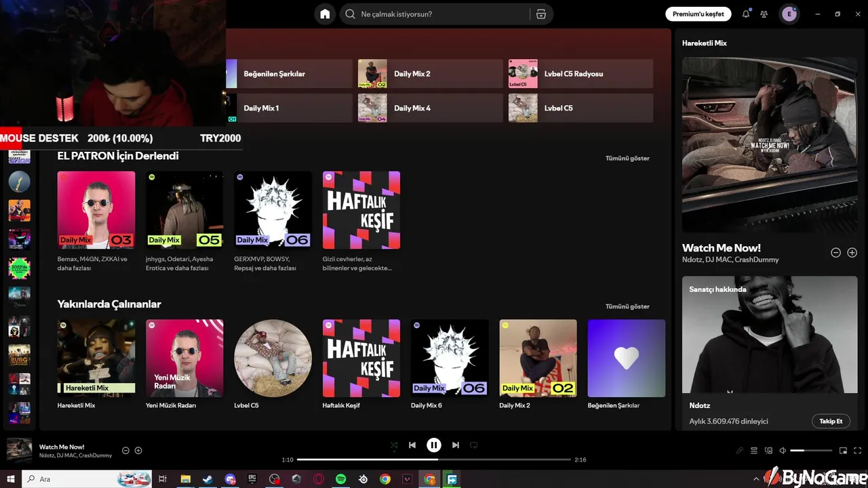Open Friend Activity icon
This screenshot has height=488, width=868.
[x=764, y=14]
